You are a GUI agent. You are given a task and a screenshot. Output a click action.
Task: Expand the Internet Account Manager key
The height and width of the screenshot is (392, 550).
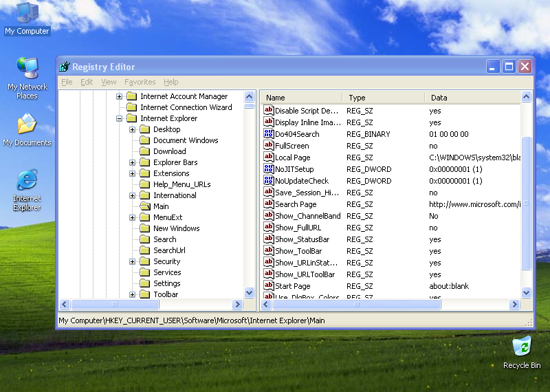pyautogui.click(x=119, y=96)
